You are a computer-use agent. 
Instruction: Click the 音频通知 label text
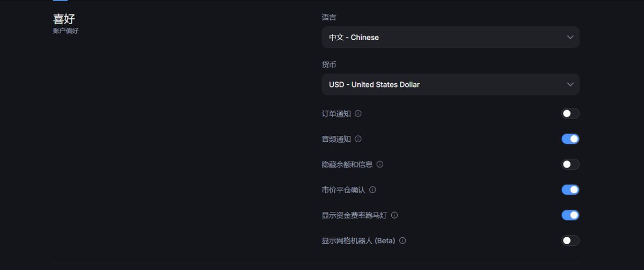(x=336, y=139)
